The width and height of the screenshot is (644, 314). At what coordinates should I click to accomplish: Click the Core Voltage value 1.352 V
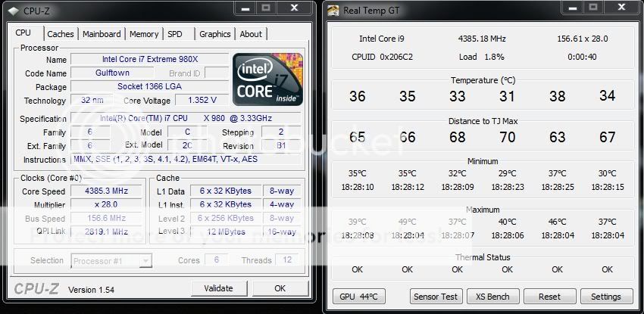point(202,100)
